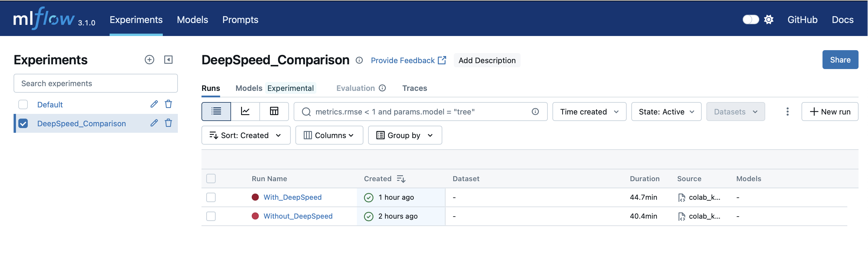Open the Without_DeepSpeed run link

pyautogui.click(x=298, y=216)
